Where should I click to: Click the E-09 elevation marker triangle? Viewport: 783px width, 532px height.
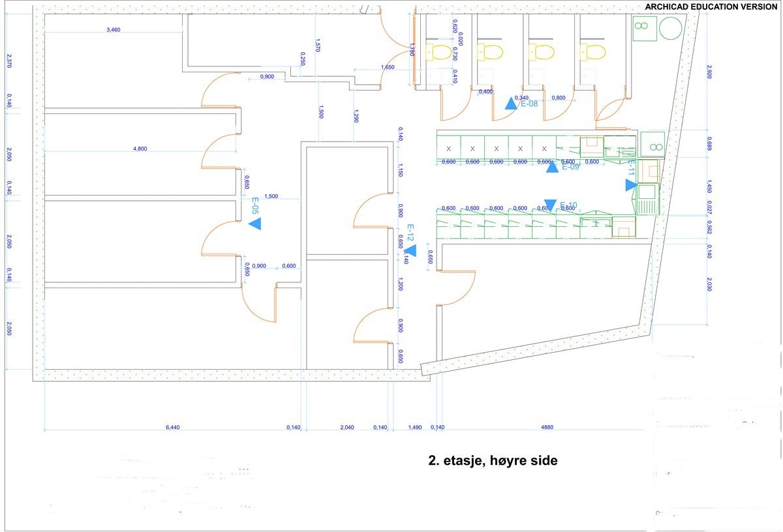[552, 166]
